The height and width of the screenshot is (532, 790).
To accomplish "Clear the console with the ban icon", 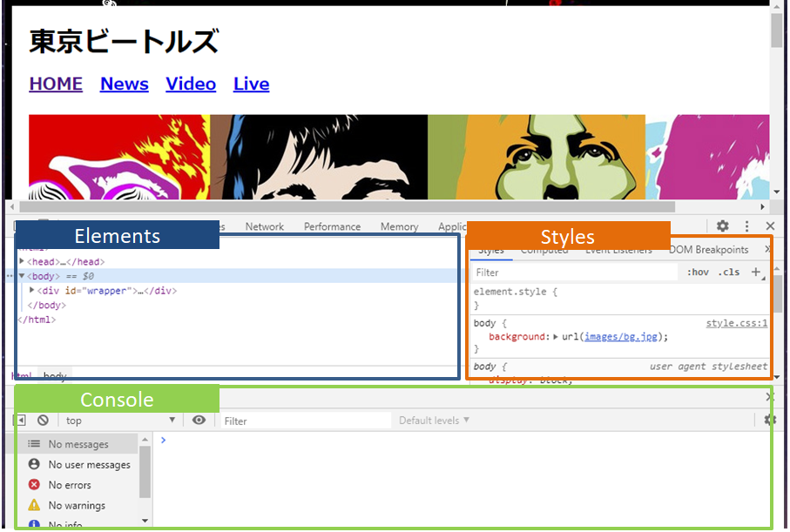I will tap(44, 420).
